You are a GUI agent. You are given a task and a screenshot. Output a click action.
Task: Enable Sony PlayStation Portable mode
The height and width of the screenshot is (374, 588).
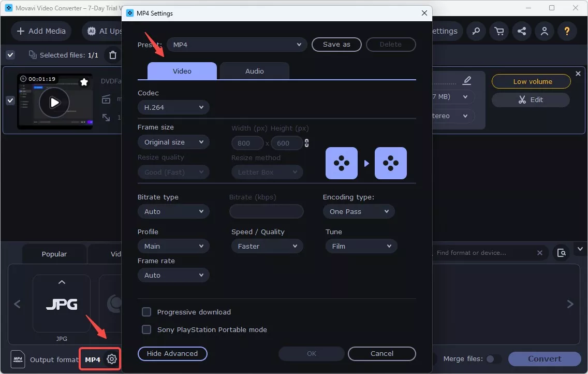coord(146,329)
